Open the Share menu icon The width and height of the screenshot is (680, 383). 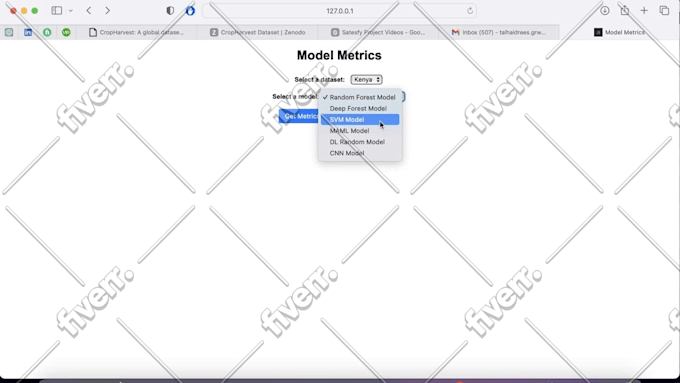[x=624, y=10]
